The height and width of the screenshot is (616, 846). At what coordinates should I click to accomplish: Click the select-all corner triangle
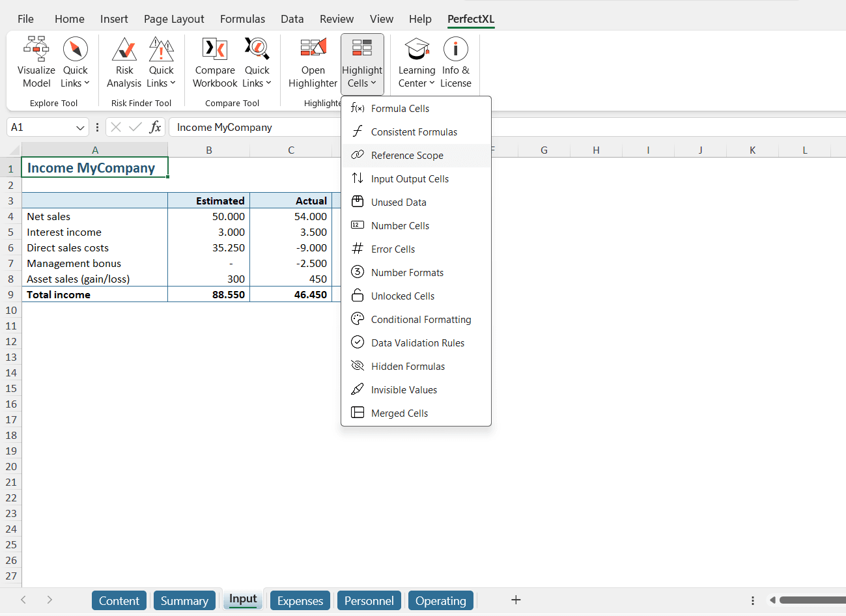(x=12, y=150)
